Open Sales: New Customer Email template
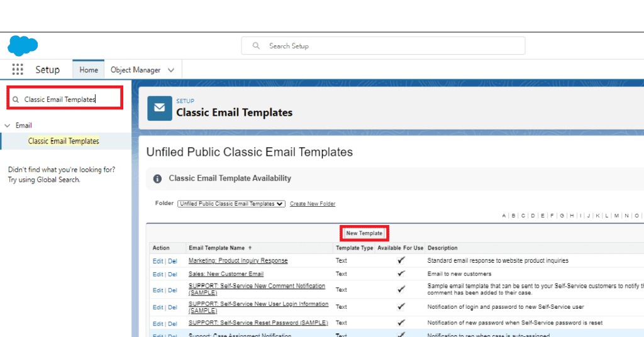The image size is (644, 337). [x=226, y=273]
